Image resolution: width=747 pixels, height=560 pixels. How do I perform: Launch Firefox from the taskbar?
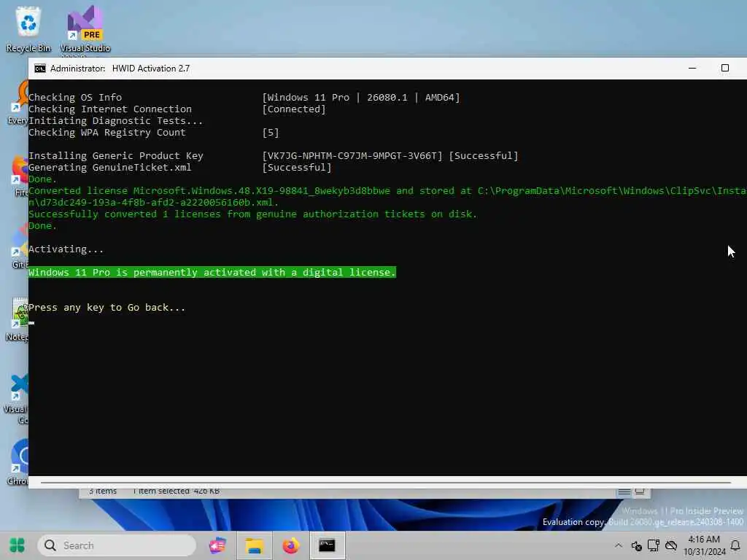[x=290, y=545]
